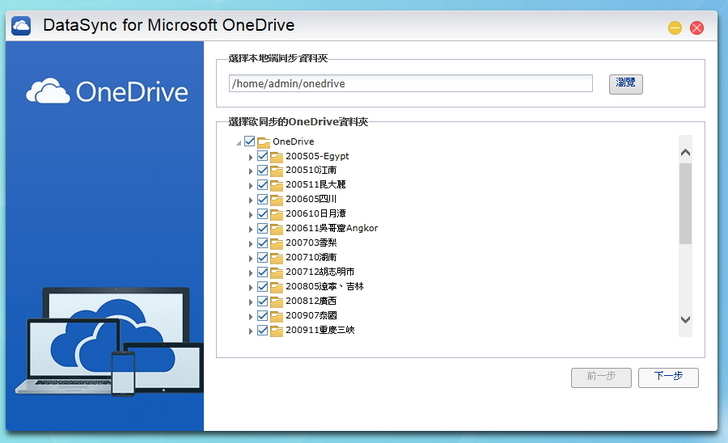The width and height of the screenshot is (728, 443).
Task: Click the 200505-Egypt folder icon
Action: coord(276,156)
